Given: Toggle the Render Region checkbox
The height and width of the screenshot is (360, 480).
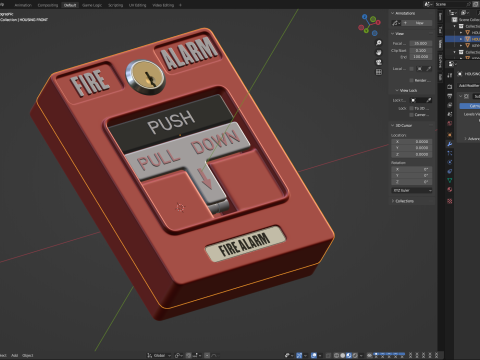Looking at the screenshot, I should point(411,80).
